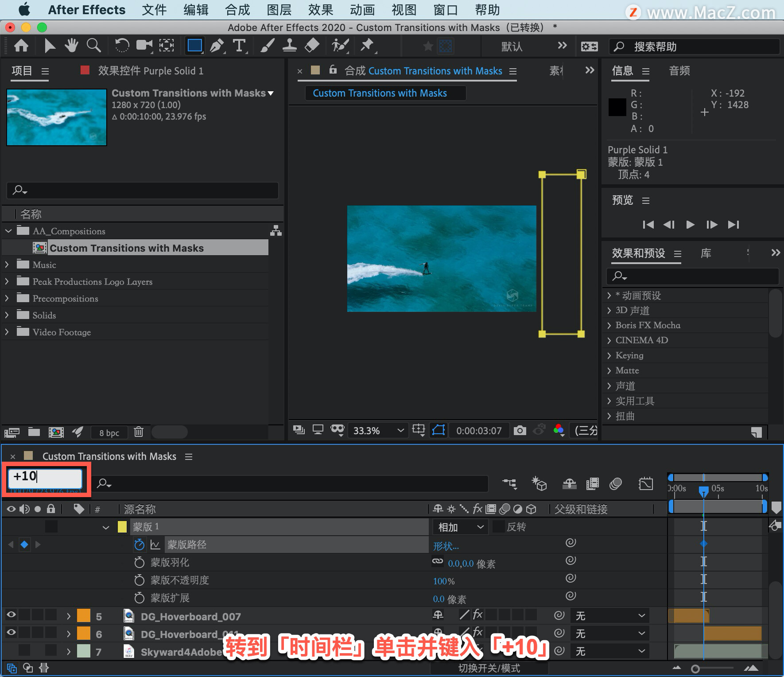Select the Eraser tool
The image size is (784, 677).
coord(312,46)
